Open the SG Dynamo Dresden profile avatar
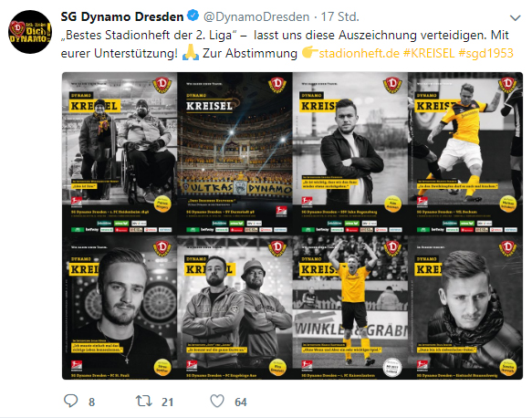Viewport: 532px width, 418px height. click(x=30, y=32)
